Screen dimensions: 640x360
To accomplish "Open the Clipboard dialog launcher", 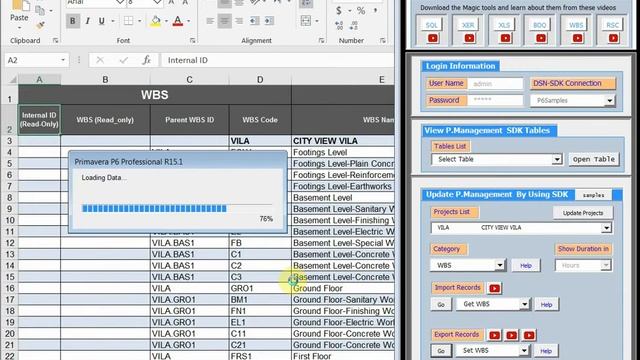I will click(55, 40).
